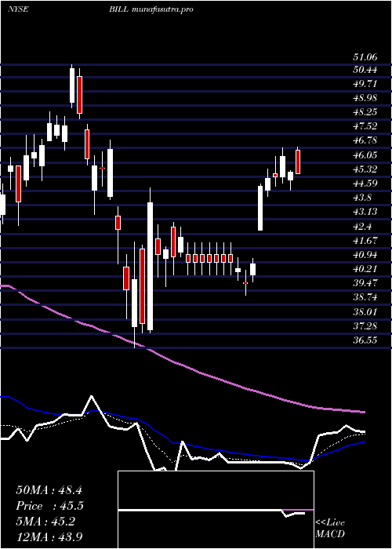Select the 46.78 price axis value

point(365,140)
